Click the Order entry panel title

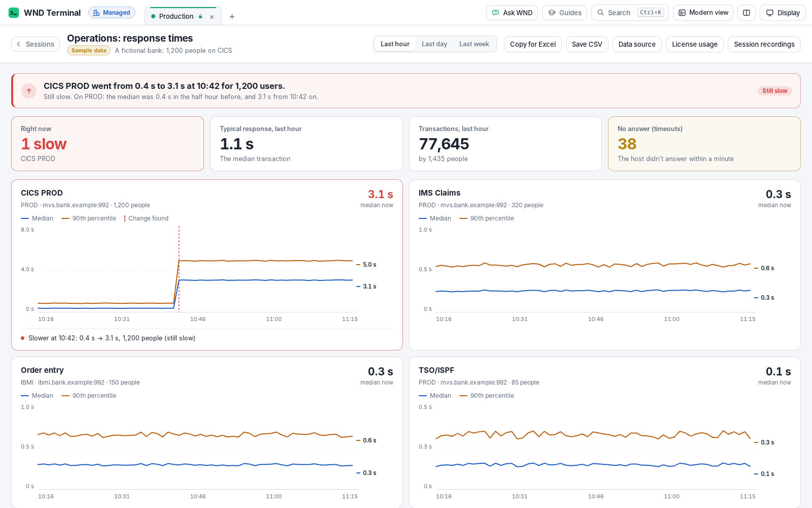point(42,370)
